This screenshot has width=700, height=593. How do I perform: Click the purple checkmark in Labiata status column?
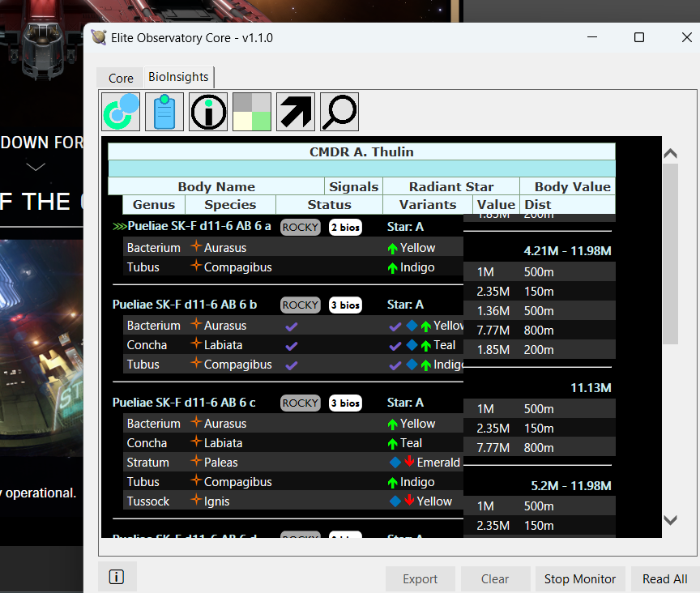[x=292, y=346]
